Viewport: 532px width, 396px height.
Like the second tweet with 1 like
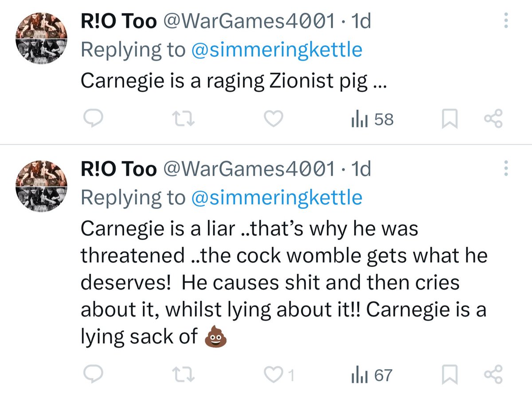[x=279, y=376]
